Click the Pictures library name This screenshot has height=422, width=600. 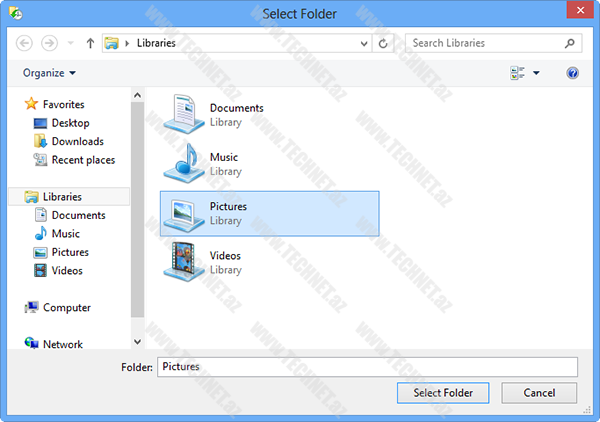coord(228,207)
